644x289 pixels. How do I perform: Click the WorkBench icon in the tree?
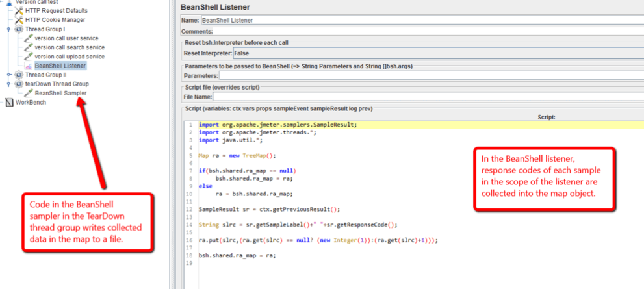point(9,103)
